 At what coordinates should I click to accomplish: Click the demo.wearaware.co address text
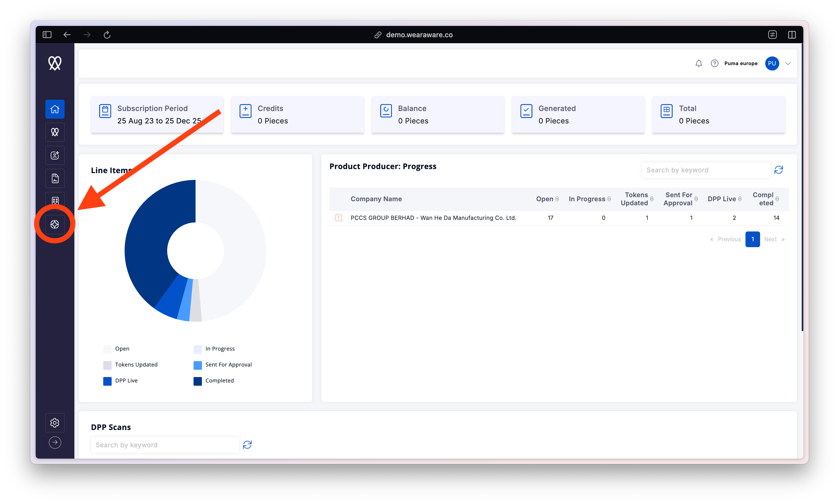click(x=419, y=35)
